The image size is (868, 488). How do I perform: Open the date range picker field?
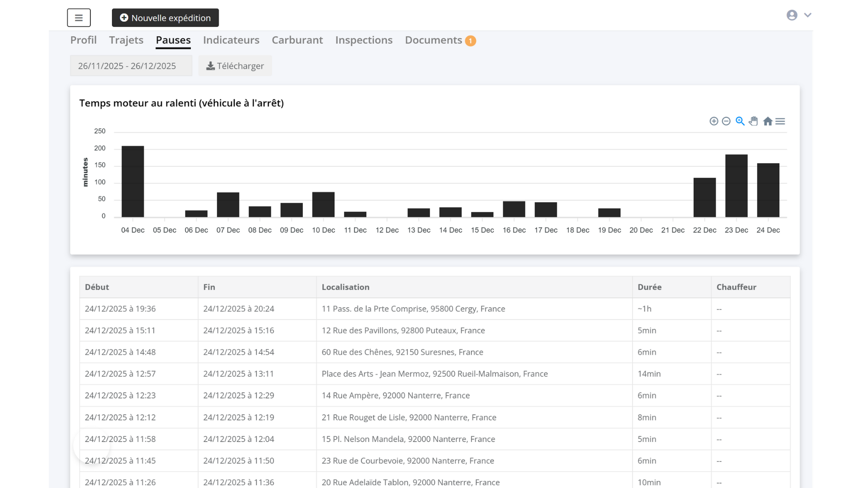[x=131, y=66]
